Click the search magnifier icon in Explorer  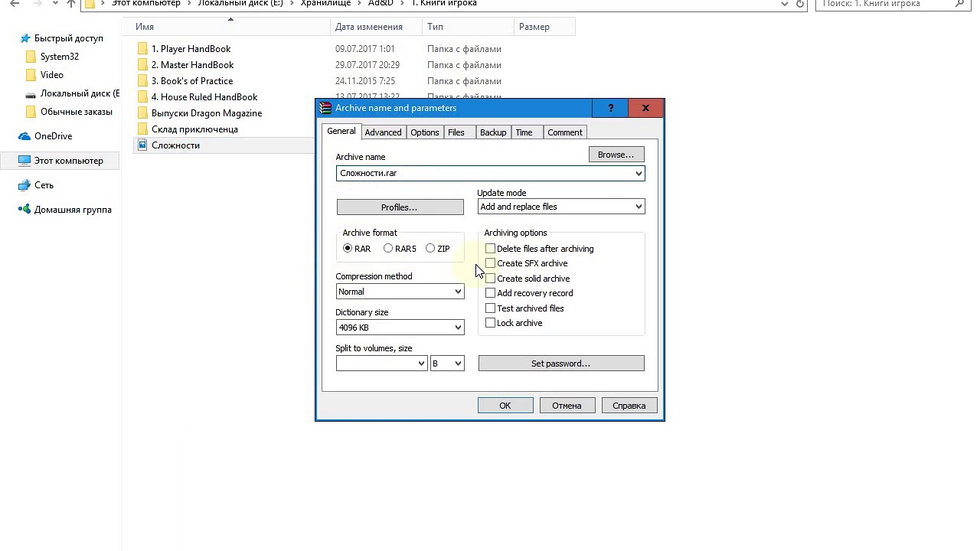tap(959, 3)
